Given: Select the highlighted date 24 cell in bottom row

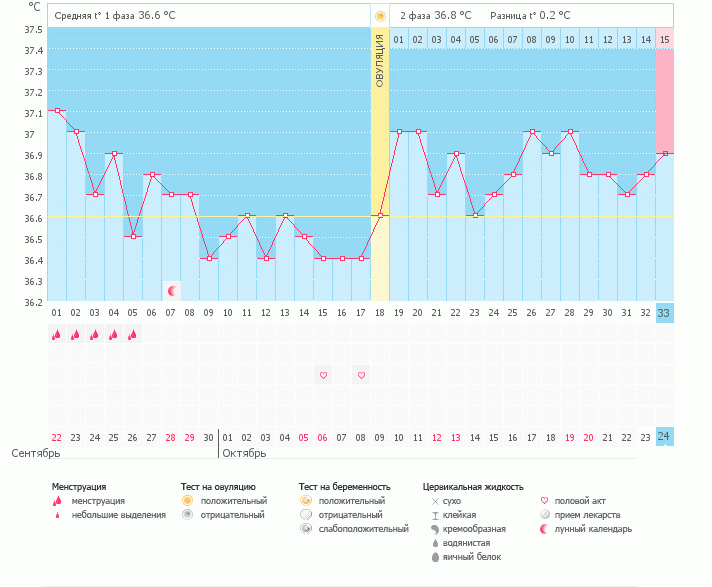Looking at the screenshot, I should point(665,436).
